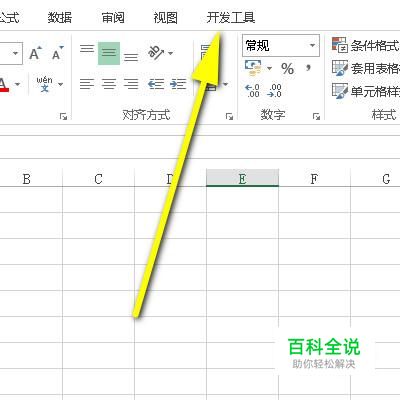The width and height of the screenshot is (400, 400).
Task: Increase font size with large A
Action: tap(35, 53)
